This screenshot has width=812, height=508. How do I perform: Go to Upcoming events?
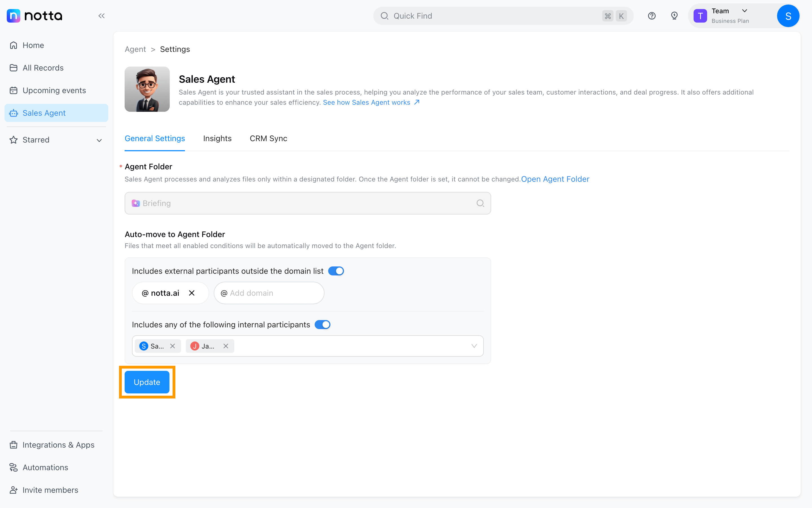pyautogui.click(x=56, y=90)
